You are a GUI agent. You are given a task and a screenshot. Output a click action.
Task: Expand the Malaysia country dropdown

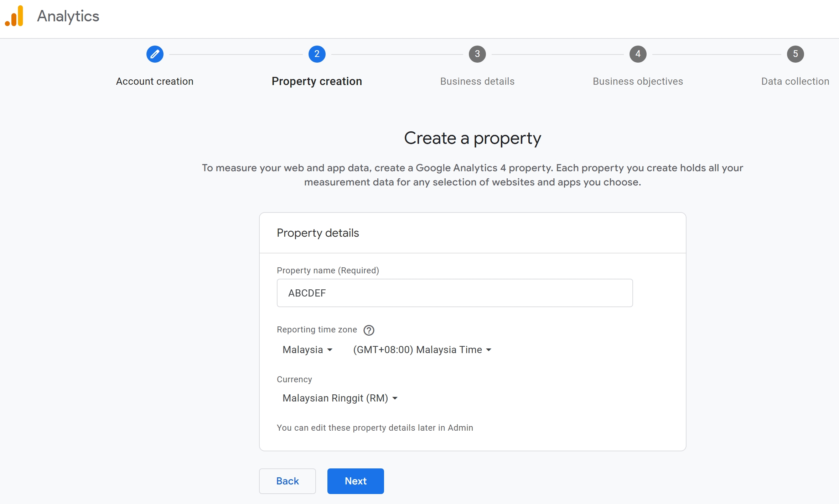point(307,350)
